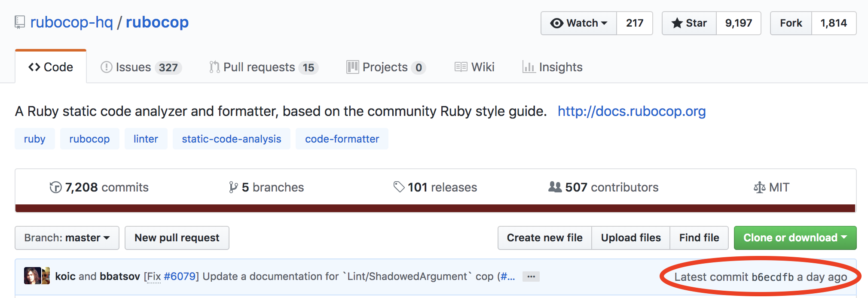Viewport: 868px width, 298px height.
Task: Click the dark red Ruby language bar
Action: pos(435,208)
